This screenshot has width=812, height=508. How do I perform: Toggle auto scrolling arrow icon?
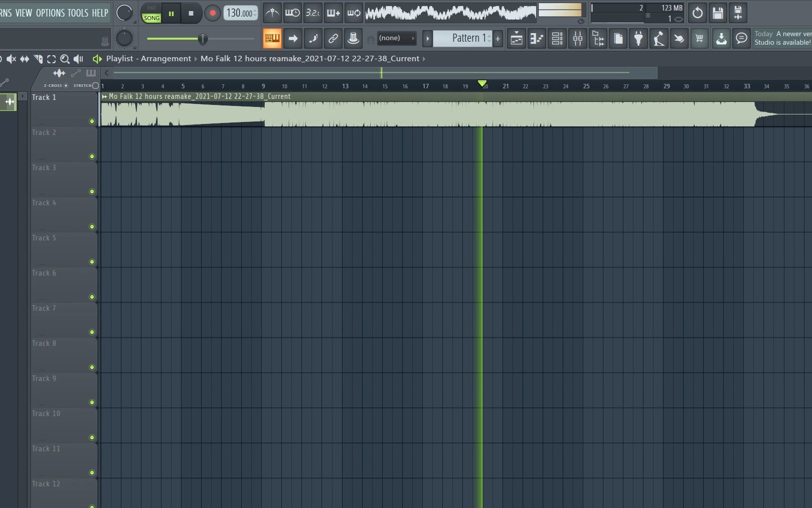coord(293,38)
